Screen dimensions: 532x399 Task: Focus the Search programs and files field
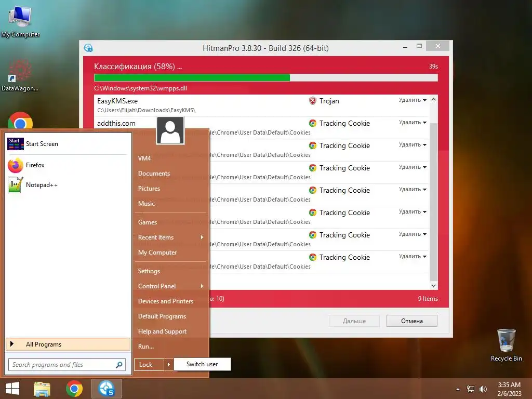click(67, 365)
